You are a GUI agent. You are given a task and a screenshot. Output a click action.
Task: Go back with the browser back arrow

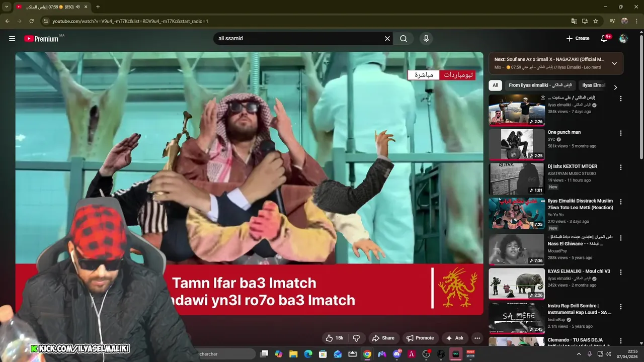coord(7,21)
